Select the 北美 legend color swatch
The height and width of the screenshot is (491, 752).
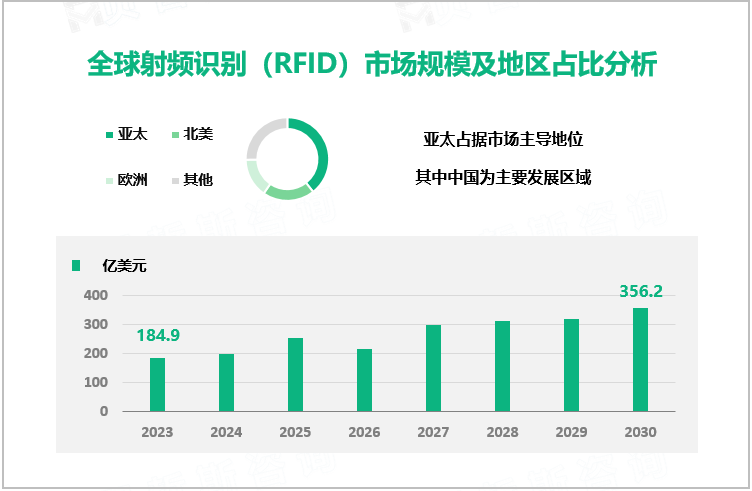pyautogui.click(x=176, y=135)
